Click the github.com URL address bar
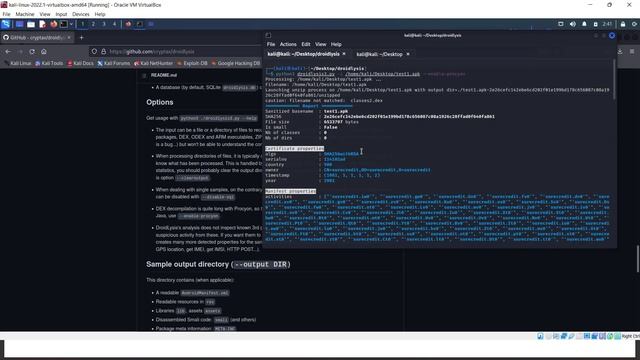Screen dimensions: 640x360 [176, 51]
